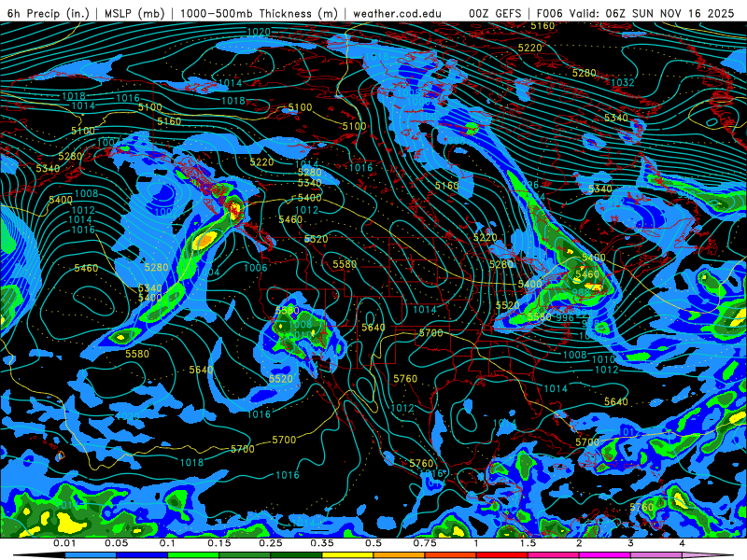Click the '1000-500mb Thickness (m)' header label

pyautogui.click(x=259, y=13)
